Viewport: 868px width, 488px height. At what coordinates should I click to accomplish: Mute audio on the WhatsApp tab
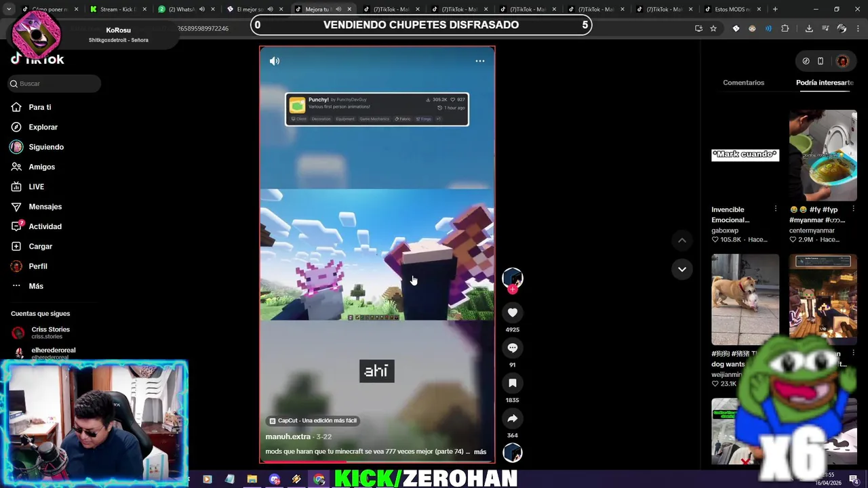(x=202, y=9)
